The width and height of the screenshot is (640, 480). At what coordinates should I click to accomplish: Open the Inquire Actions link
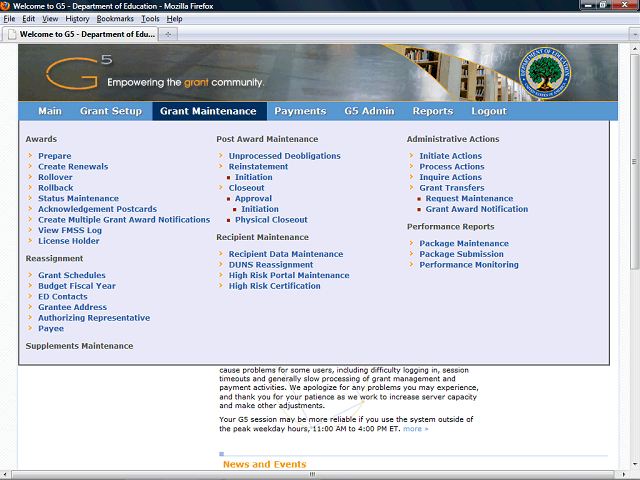pyautogui.click(x=451, y=177)
